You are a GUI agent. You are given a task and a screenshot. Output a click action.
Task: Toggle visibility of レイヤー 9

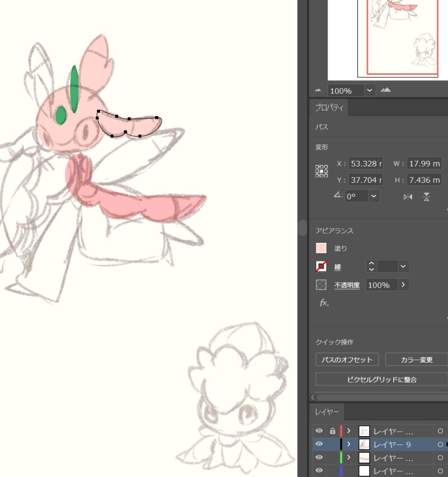click(x=319, y=444)
